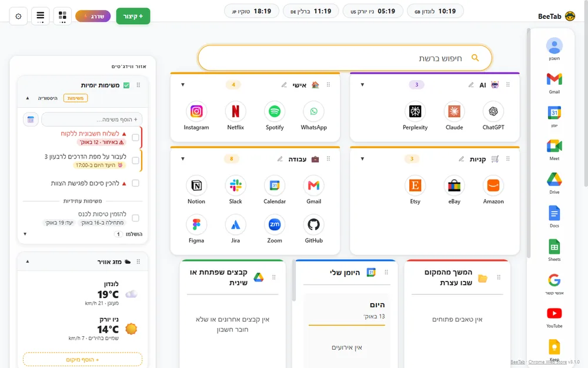The image size is (588, 368).
Task: Open Google Sheets in the sidebar
Action: click(x=554, y=250)
